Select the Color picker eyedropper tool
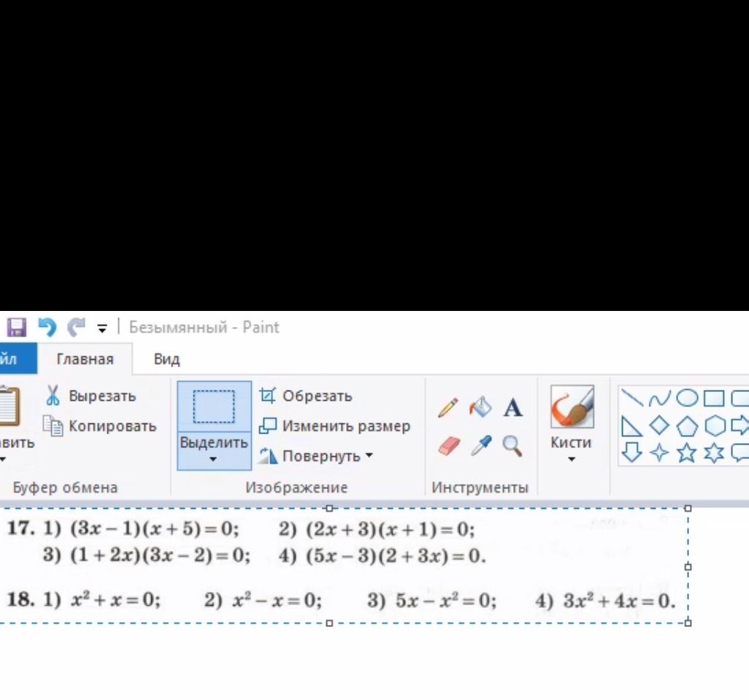749x700 pixels. (x=481, y=446)
